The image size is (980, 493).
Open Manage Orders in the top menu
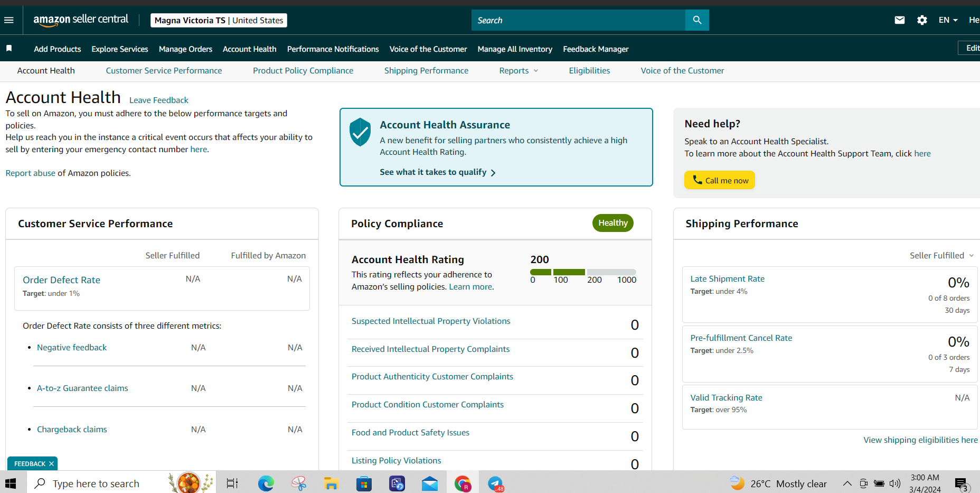(185, 49)
